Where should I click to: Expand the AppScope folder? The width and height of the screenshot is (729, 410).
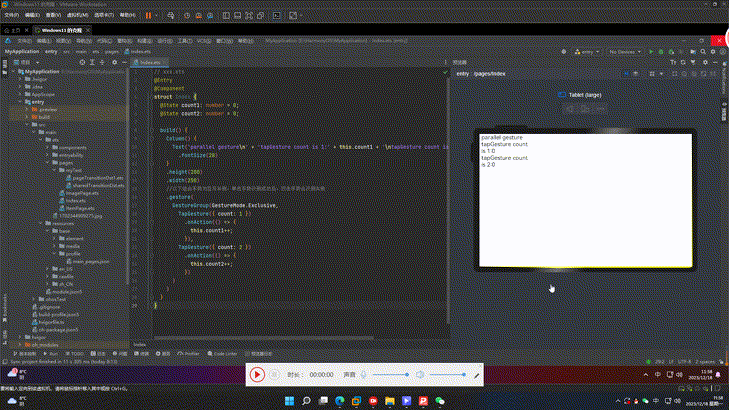(x=20, y=94)
